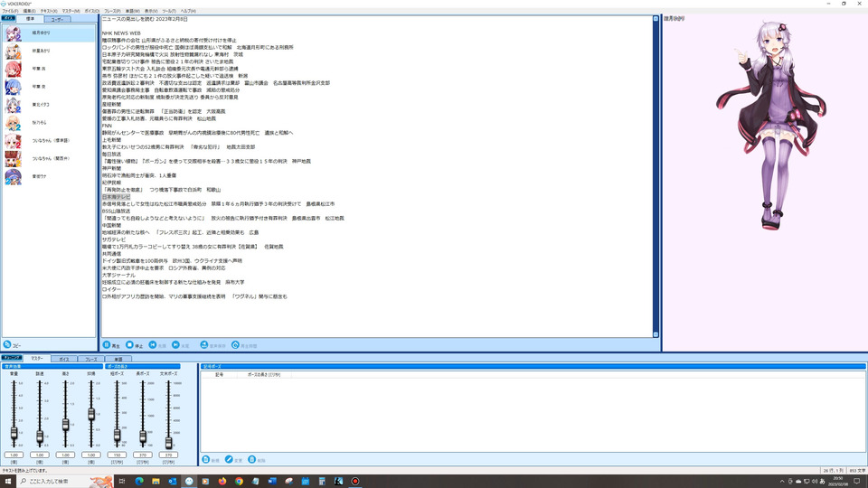The width and height of the screenshot is (868, 488).
Task: Select 紲星あかり voice avatar
Action: (x=14, y=51)
